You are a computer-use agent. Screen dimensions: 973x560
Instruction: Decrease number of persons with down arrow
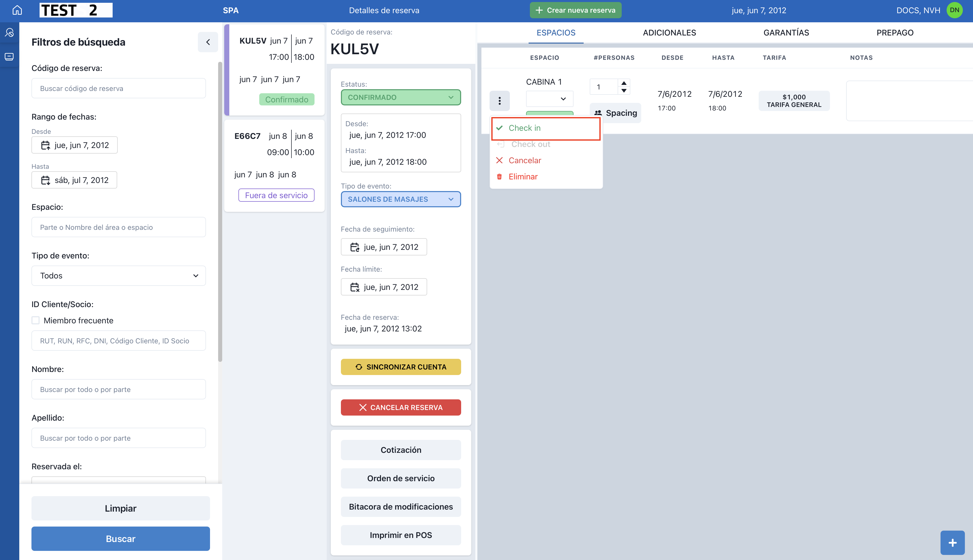tap(624, 91)
